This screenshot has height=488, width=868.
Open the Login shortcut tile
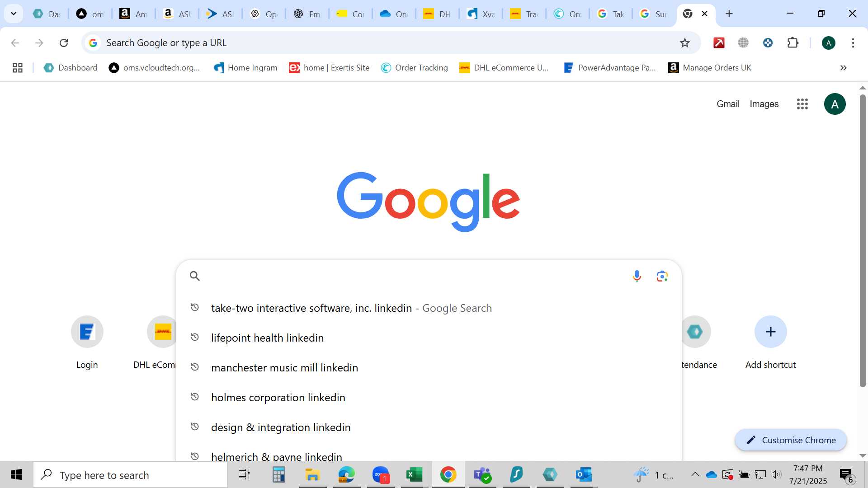pyautogui.click(x=87, y=343)
